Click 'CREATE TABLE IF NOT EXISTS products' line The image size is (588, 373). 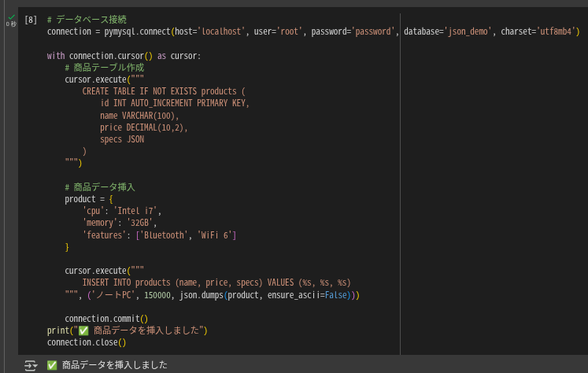pyautogui.click(x=164, y=91)
